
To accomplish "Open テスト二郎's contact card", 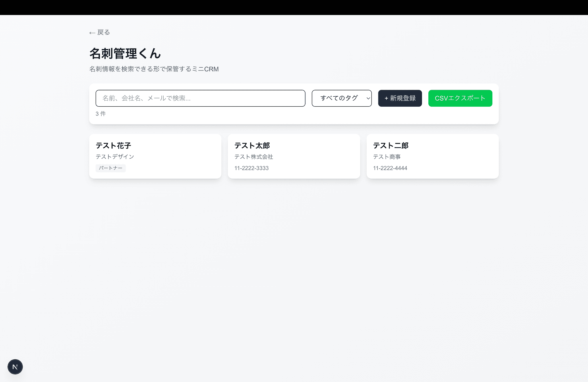I will coord(432,156).
